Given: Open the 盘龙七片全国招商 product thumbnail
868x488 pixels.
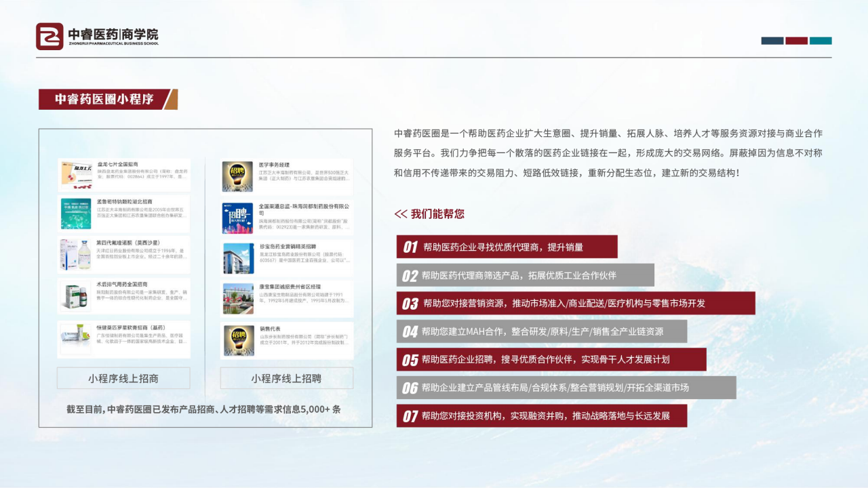Looking at the screenshot, I should coord(76,175).
